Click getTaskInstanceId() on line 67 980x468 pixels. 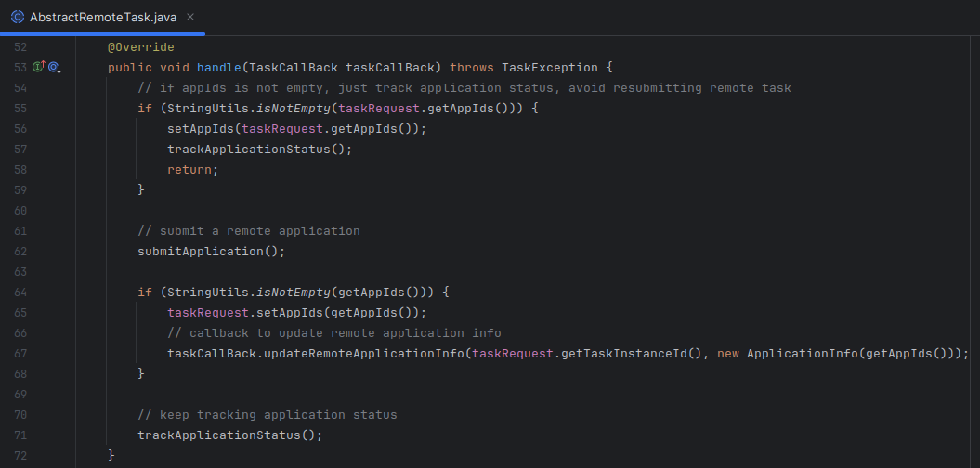(x=632, y=353)
